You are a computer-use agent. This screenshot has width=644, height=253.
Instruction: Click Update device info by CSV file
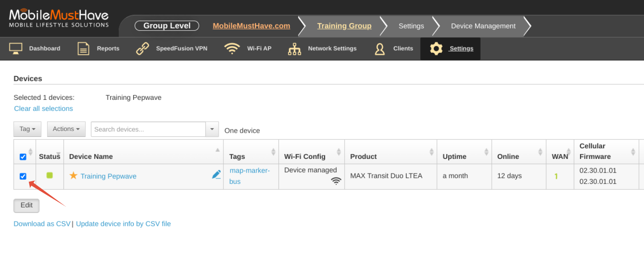pos(123,224)
